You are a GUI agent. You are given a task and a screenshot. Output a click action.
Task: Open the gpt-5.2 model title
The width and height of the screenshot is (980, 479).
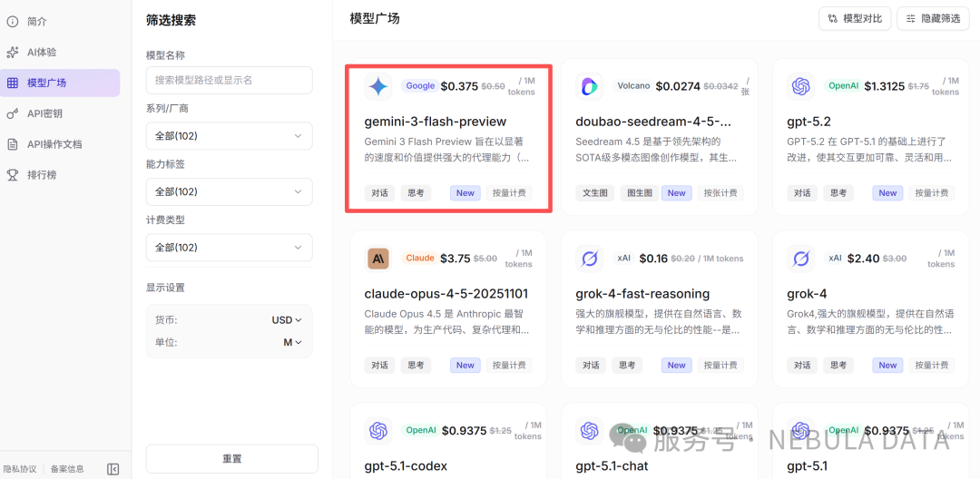808,122
